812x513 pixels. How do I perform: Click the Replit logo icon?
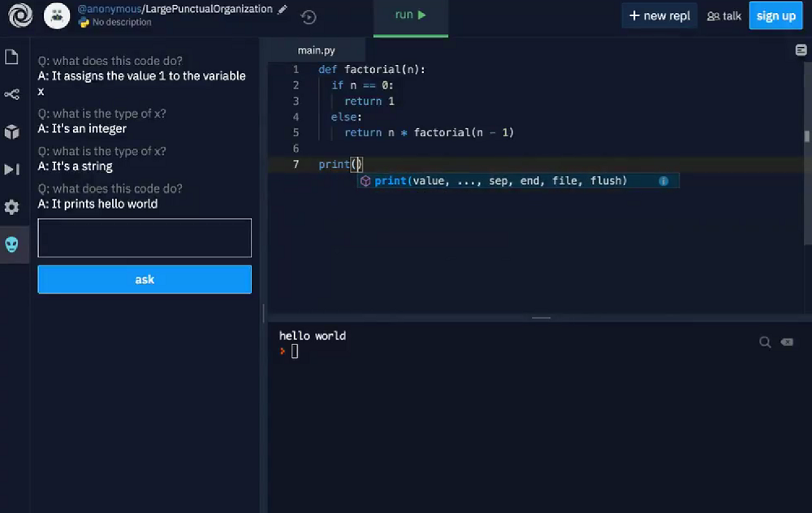pyautogui.click(x=20, y=15)
